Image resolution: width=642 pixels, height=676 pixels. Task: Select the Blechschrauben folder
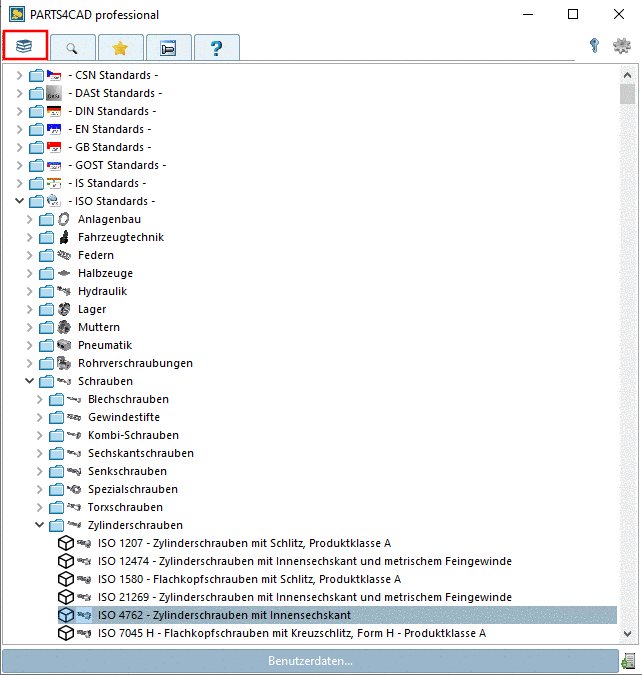pyautogui.click(x=128, y=399)
